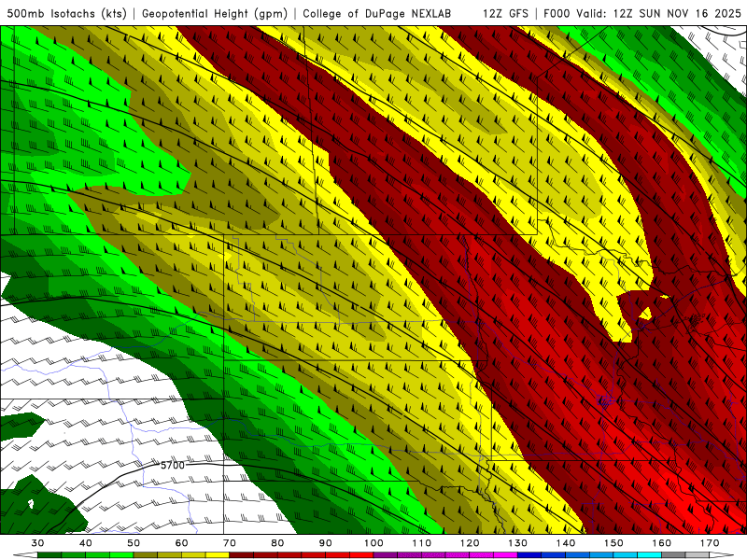Click the 80 value on the color scale
The width and height of the screenshot is (747, 560).
coord(277,543)
